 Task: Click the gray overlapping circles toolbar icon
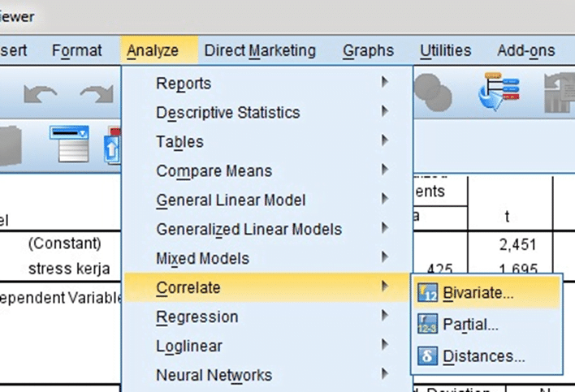tap(433, 92)
